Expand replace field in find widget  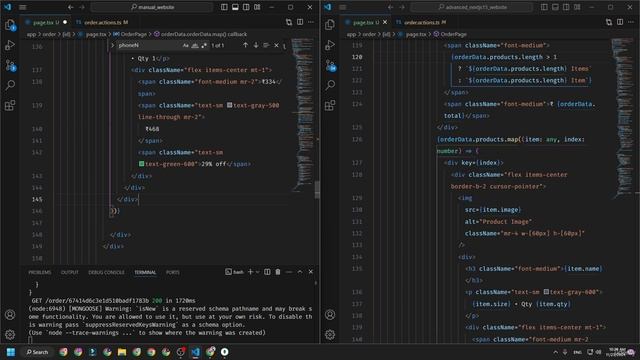tap(113, 45)
